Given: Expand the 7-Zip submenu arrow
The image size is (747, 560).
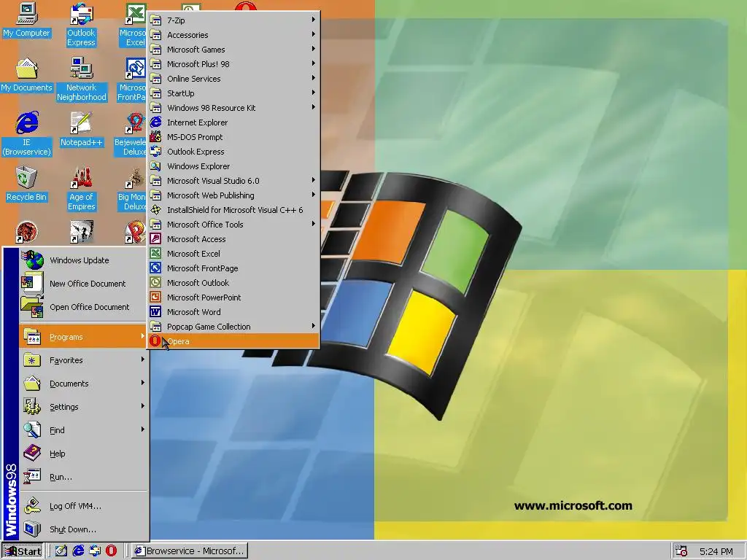Looking at the screenshot, I should 314,20.
